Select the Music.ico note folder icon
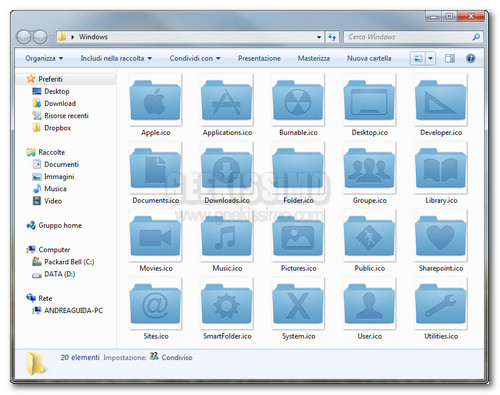Screen dimensions: 500x395 [x=227, y=236]
